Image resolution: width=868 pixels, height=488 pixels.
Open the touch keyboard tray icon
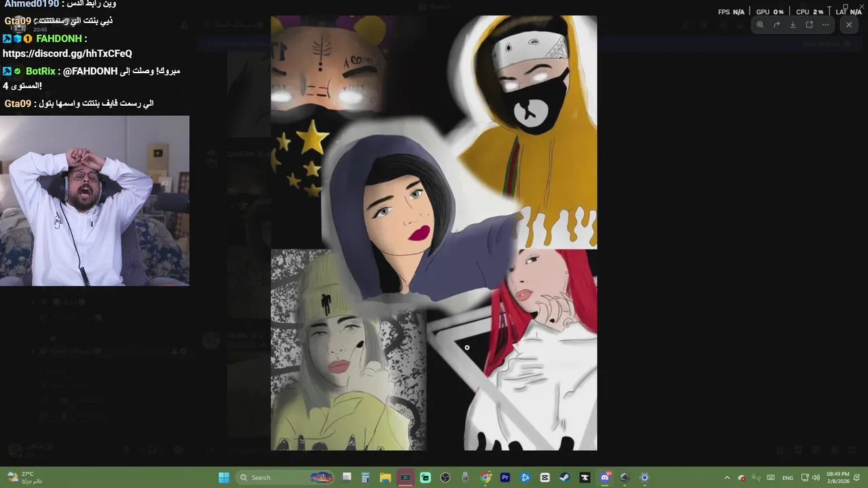click(770, 478)
